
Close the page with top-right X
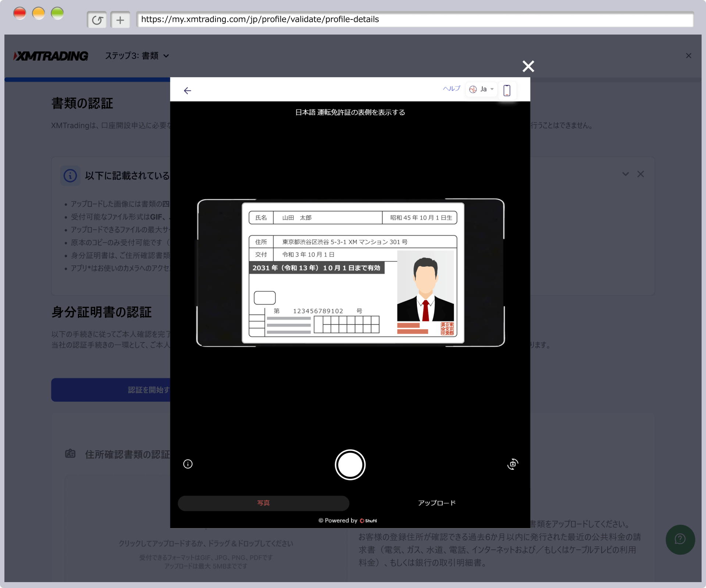[688, 56]
